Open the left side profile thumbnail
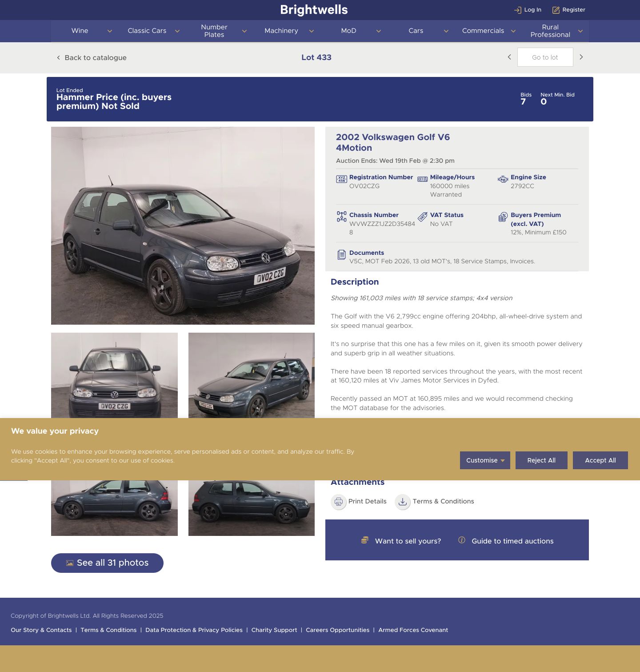The image size is (640, 672). (114, 508)
